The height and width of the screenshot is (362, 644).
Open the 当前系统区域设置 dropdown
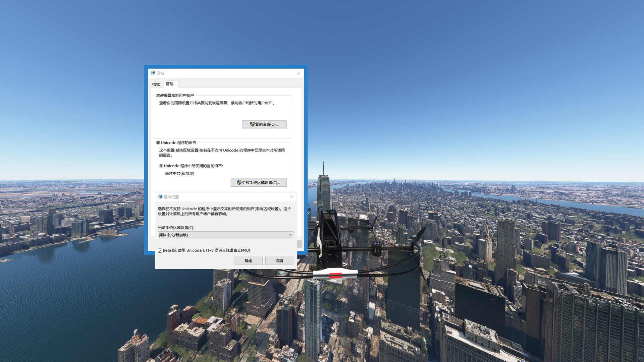(225, 235)
